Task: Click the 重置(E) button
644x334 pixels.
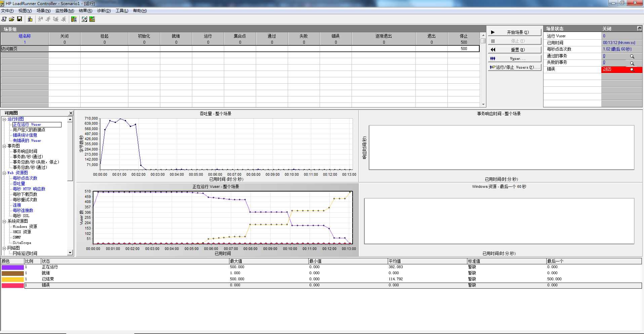Action: [515, 50]
